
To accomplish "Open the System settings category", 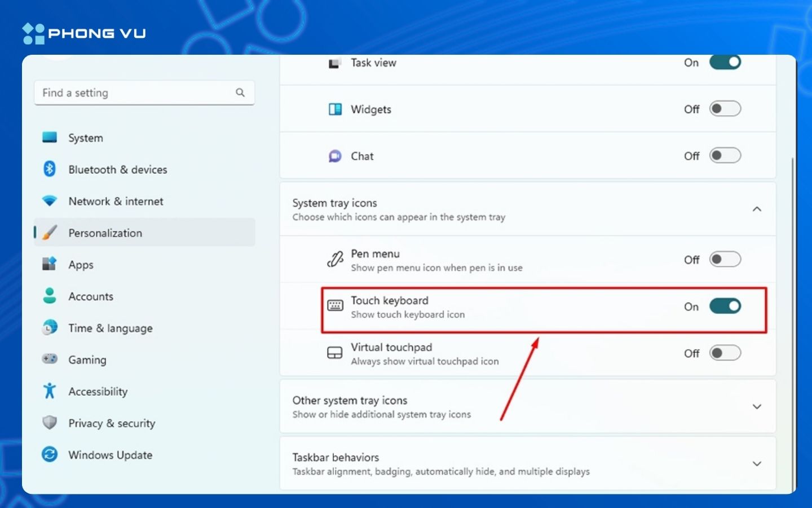I will [x=86, y=138].
